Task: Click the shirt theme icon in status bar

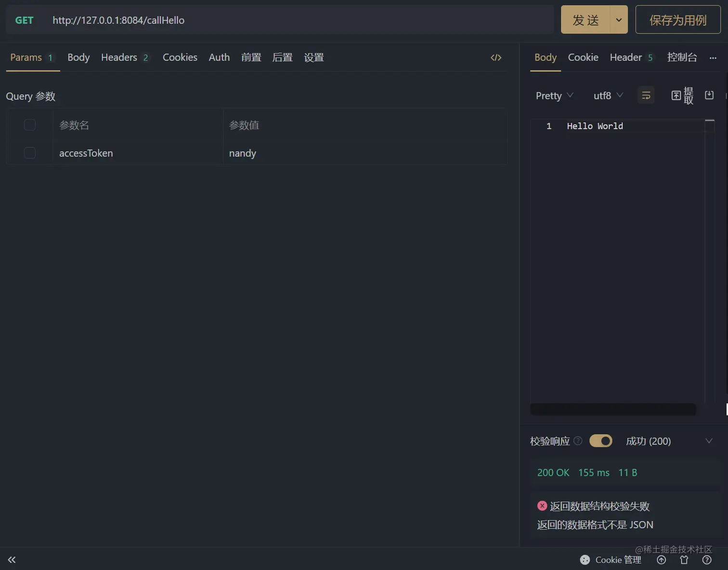Action: (x=684, y=559)
